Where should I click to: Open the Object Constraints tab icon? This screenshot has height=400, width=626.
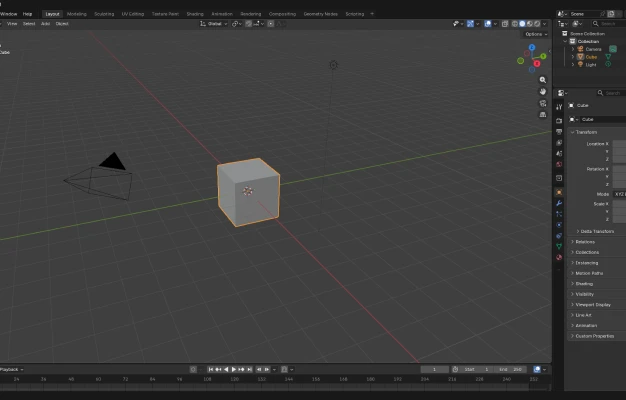[559, 236]
